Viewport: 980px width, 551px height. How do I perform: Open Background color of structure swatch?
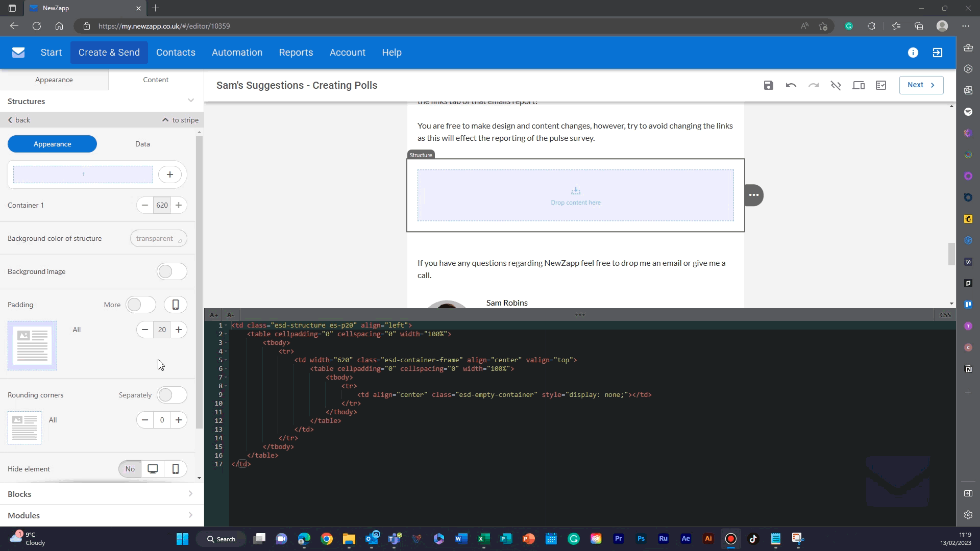[158, 238]
